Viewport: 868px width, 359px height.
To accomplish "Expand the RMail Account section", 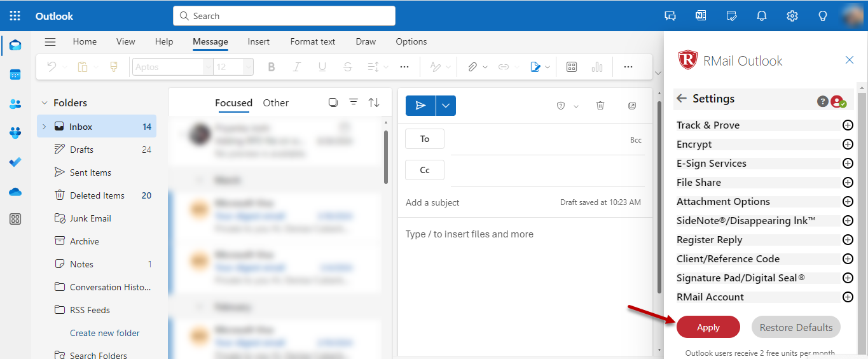I will click(848, 297).
